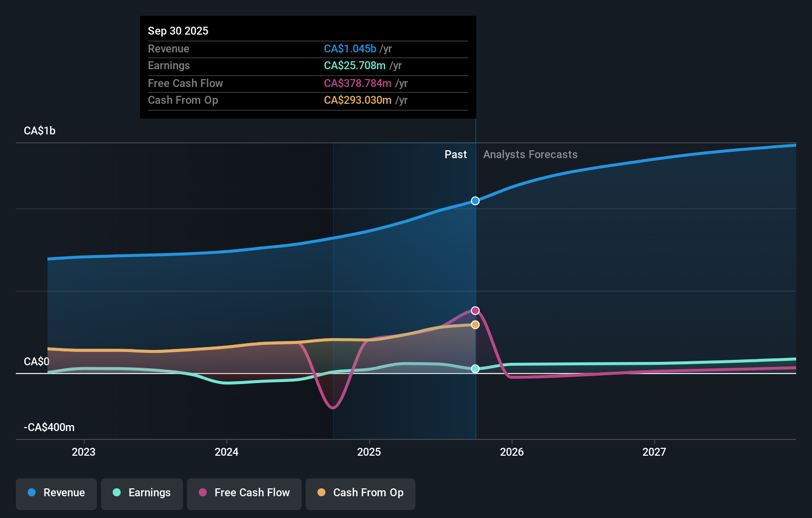Select the Revenue data point marker on the chart
Viewport: 812px width, 518px height.
pos(475,201)
